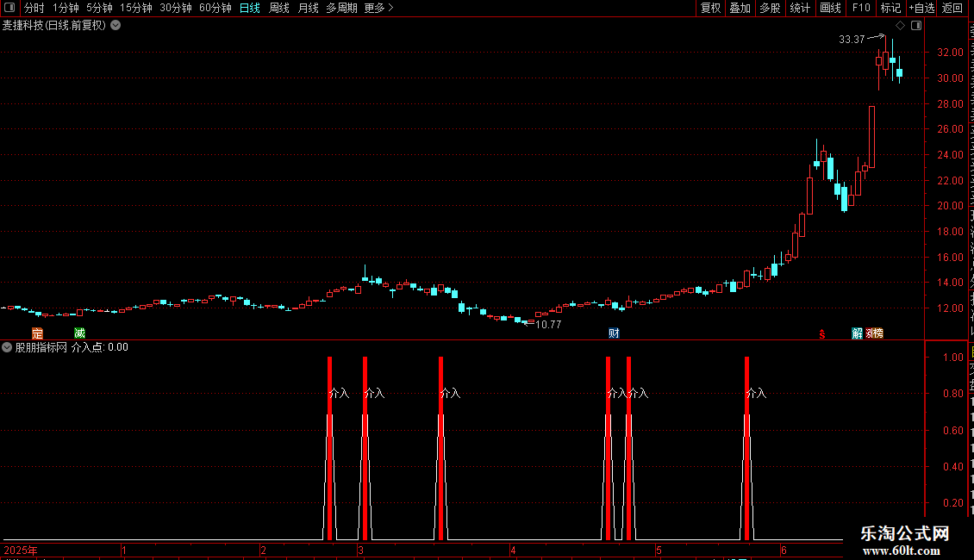Open the 多周期 multi-period view
Viewport: 974px width, 560px height.
[x=341, y=8]
